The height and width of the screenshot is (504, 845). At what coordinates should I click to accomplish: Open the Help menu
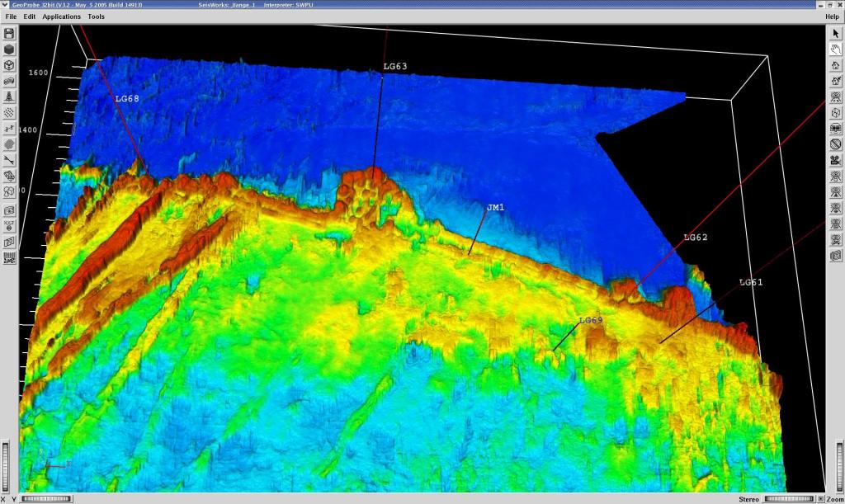[x=832, y=16]
